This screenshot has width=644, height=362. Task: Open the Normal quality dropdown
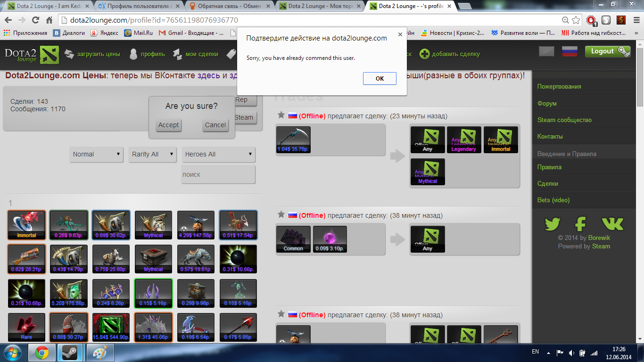pos(97,154)
